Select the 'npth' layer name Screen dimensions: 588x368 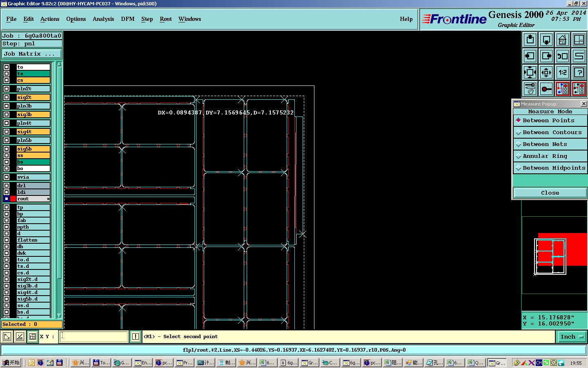[33, 227]
